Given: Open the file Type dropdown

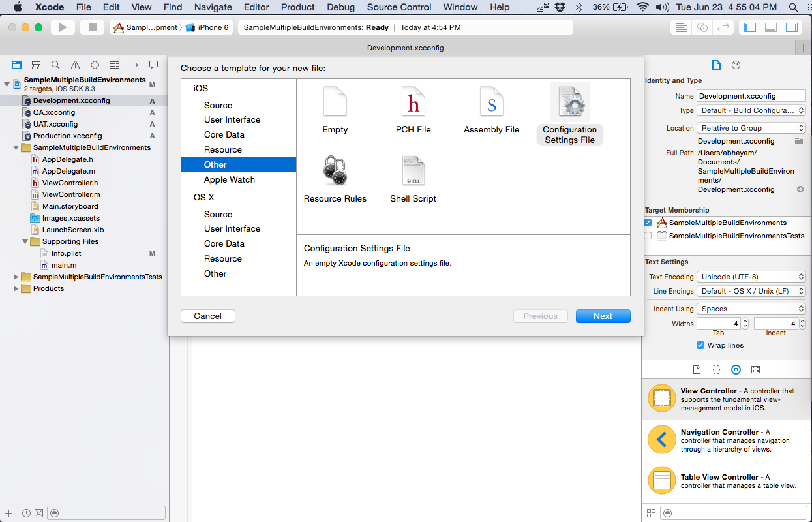Looking at the screenshot, I should click(x=751, y=111).
